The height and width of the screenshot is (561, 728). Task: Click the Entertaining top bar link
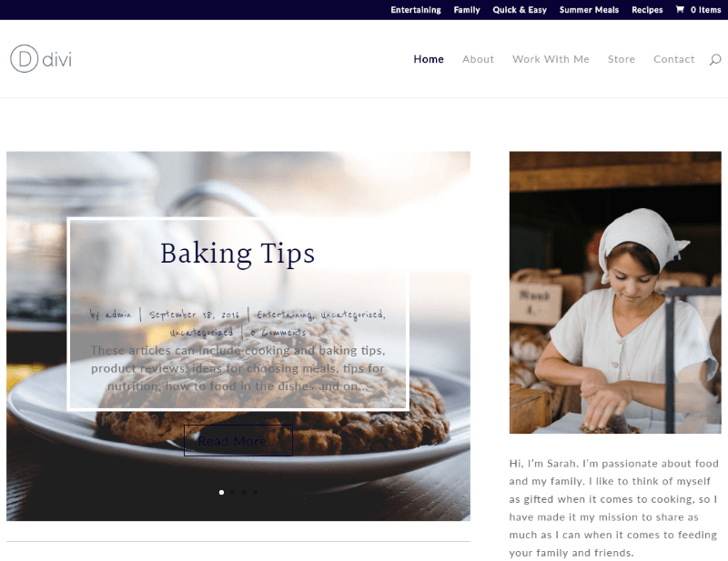416,10
